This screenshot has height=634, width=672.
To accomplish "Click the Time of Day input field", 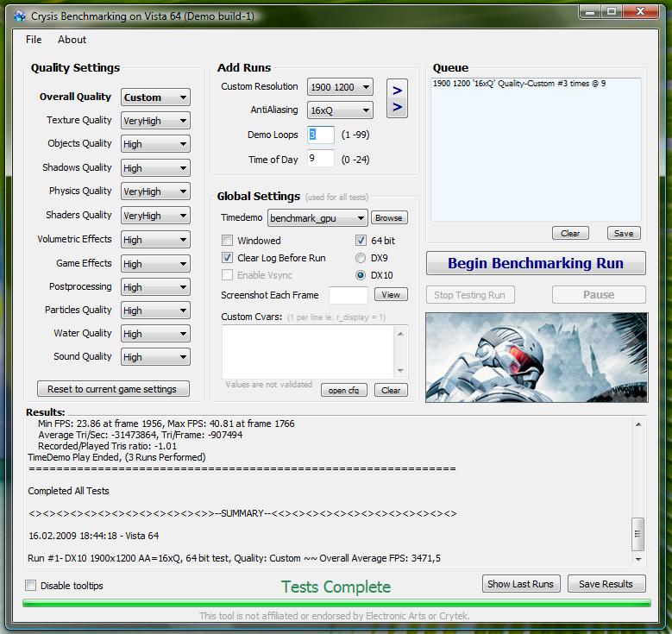I will click(321, 159).
